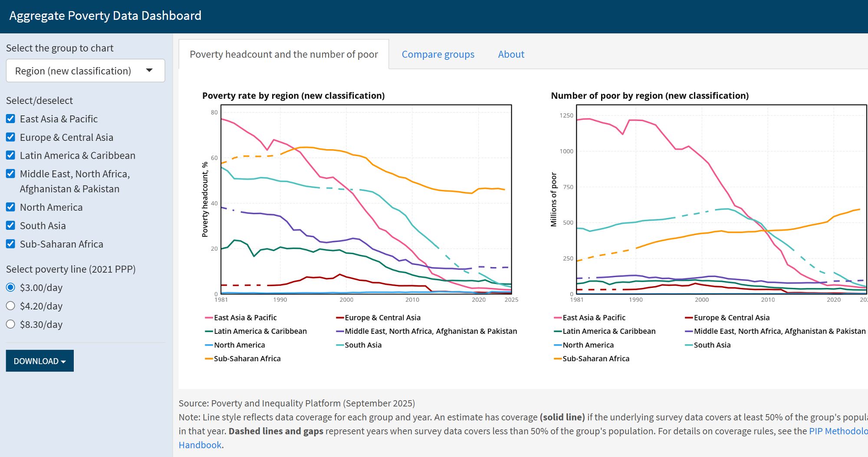Select the Poverty headcount and number of poor tab
The image size is (868, 457).
click(x=284, y=54)
